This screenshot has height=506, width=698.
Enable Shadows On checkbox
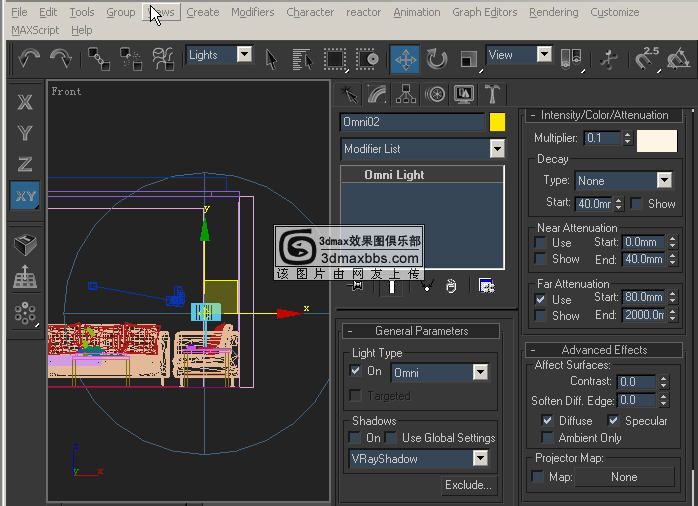[x=355, y=437]
